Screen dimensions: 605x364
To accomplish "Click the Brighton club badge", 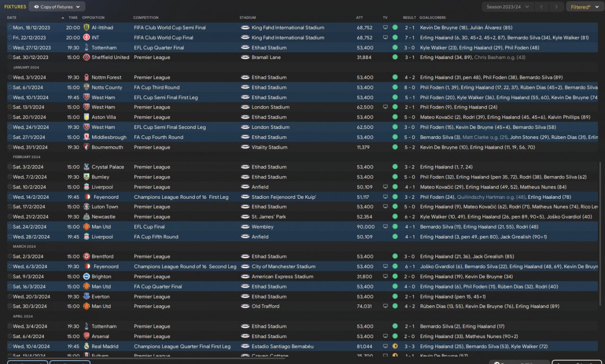I will [86, 277].
